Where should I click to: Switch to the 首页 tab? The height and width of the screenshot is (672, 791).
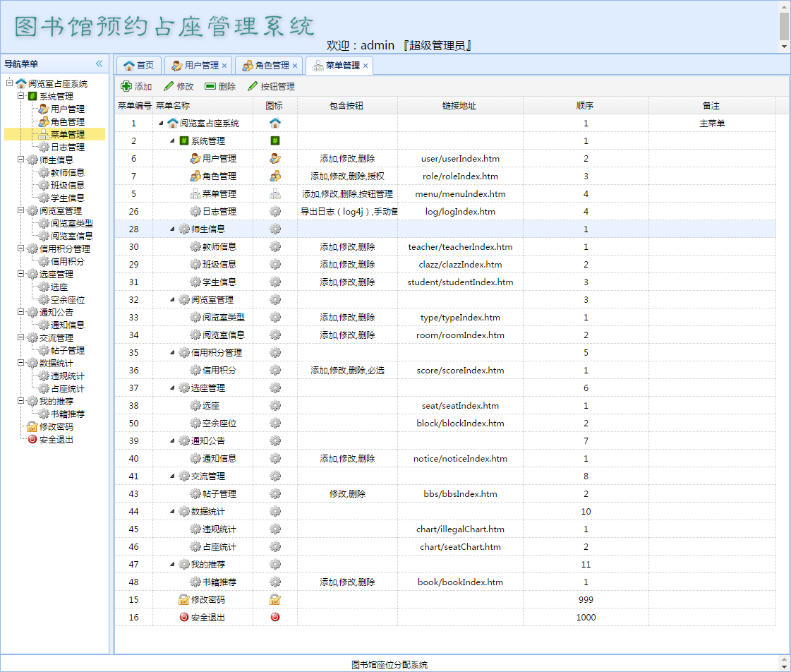pyautogui.click(x=139, y=66)
